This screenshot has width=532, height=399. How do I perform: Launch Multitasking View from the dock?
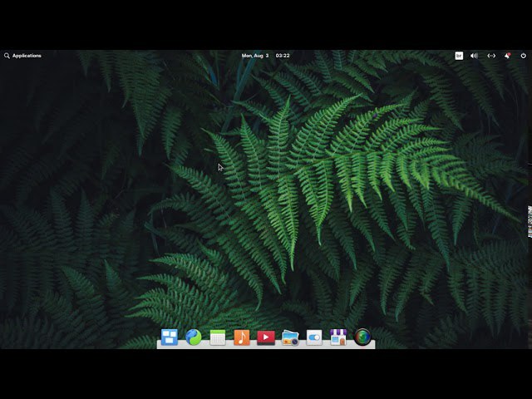pyautogui.click(x=170, y=337)
